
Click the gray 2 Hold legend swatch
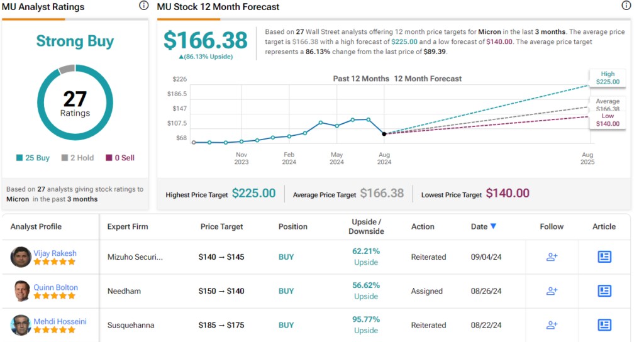coord(65,158)
